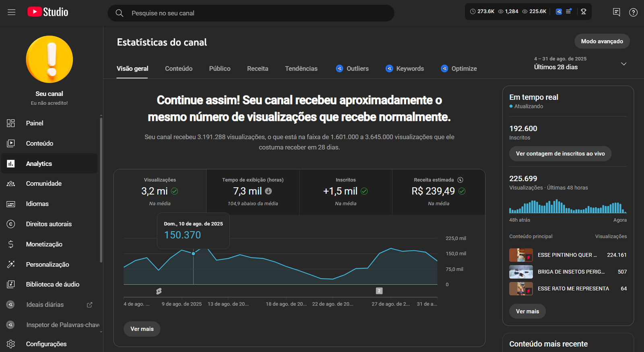Click the Biblioteca de áudio icon
This screenshot has height=352, width=644.
[11, 284]
